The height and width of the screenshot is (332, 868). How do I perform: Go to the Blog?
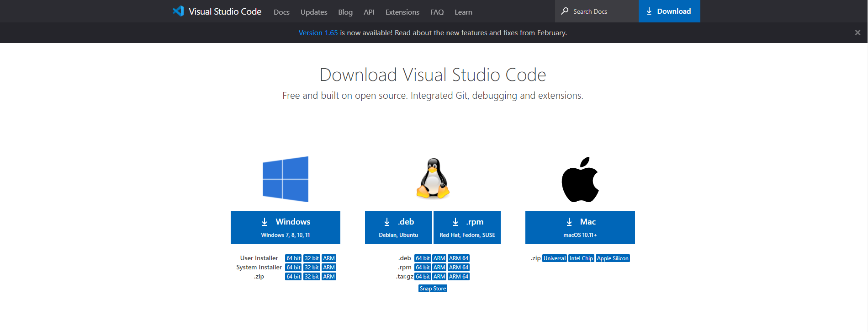[345, 12]
